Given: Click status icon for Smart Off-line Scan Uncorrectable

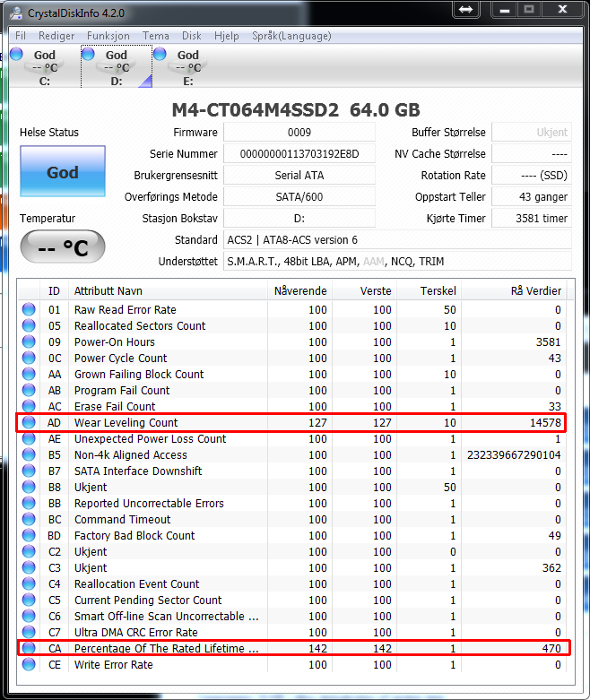Looking at the screenshot, I should [x=29, y=616].
